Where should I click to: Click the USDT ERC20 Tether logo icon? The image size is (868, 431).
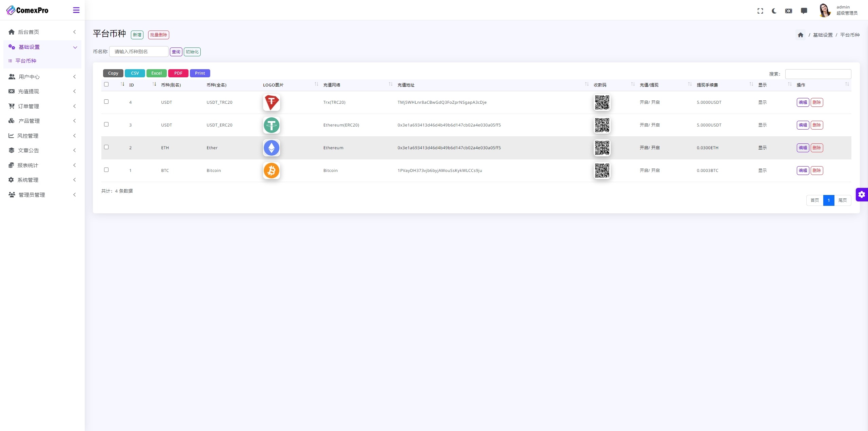271,125
